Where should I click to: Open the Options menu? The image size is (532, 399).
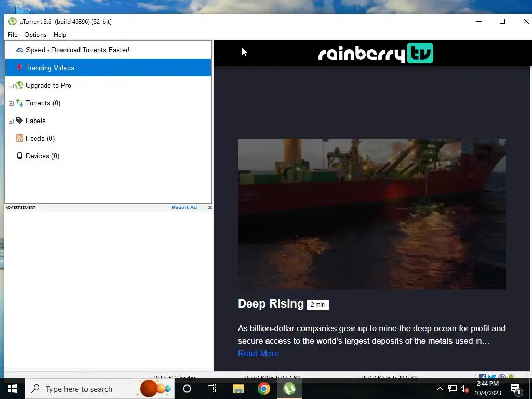pos(35,35)
